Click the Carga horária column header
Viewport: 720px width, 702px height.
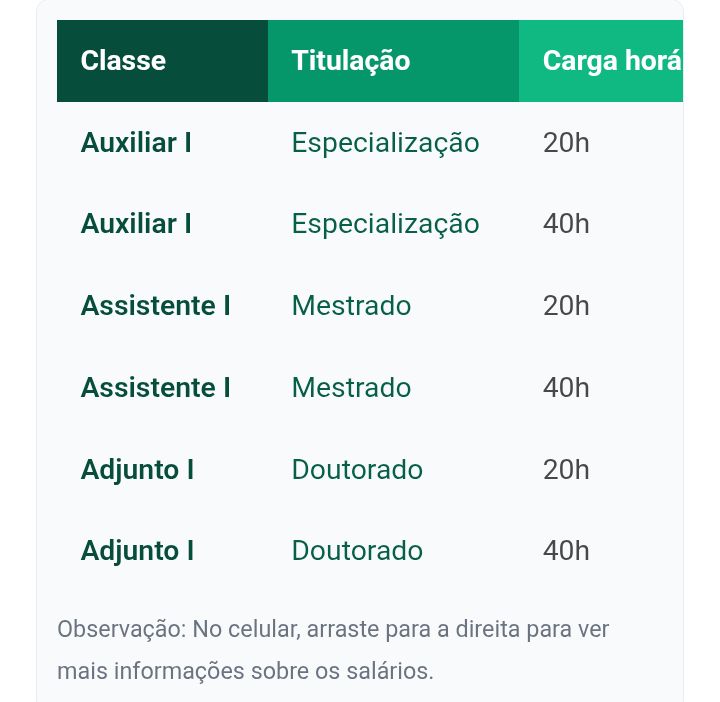pyautogui.click(x=611, y=61)
